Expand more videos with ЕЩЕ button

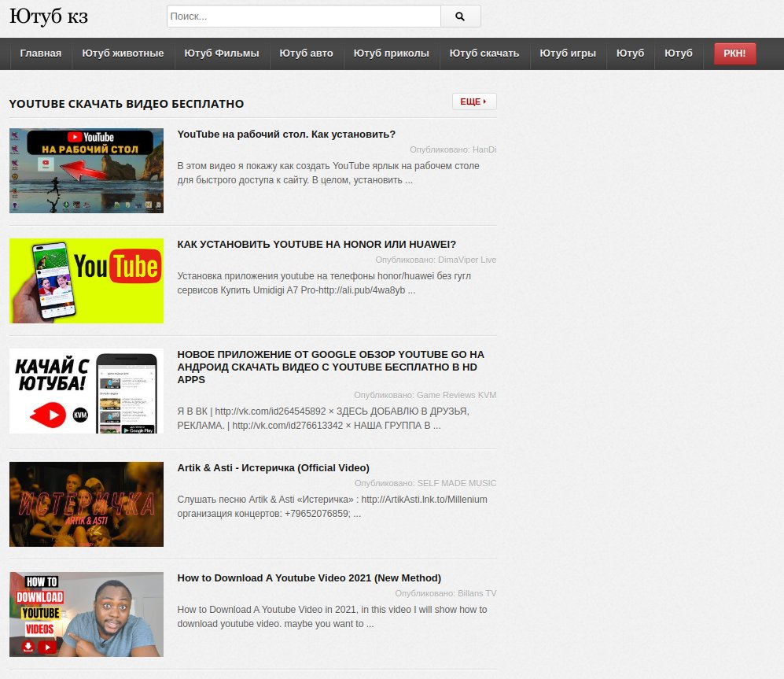point(473,101)
